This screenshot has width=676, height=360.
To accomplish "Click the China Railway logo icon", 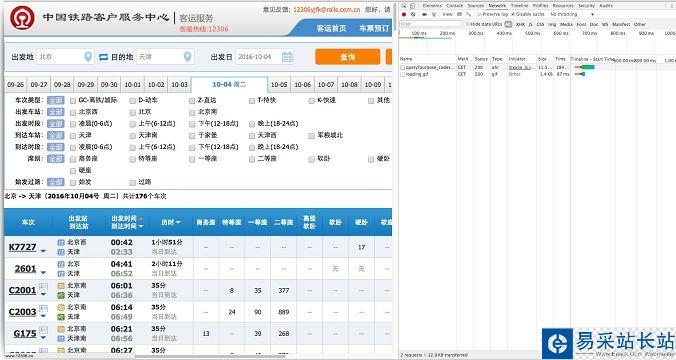I will 22,18.
